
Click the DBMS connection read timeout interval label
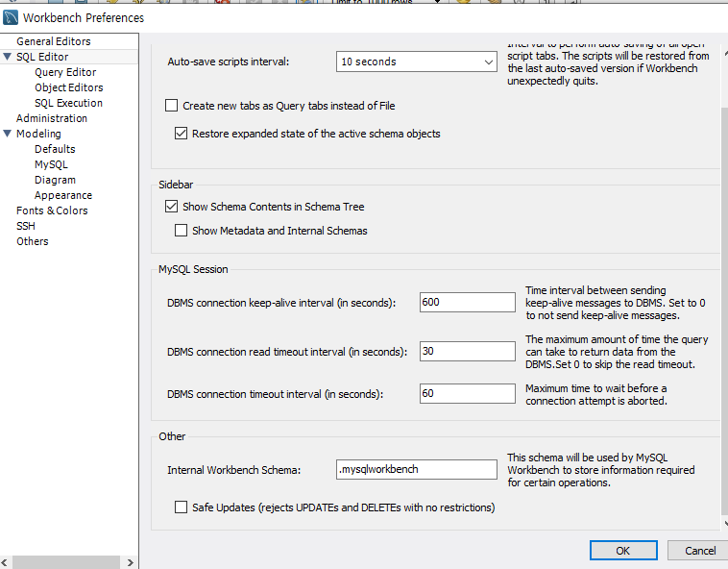point(287,352)
